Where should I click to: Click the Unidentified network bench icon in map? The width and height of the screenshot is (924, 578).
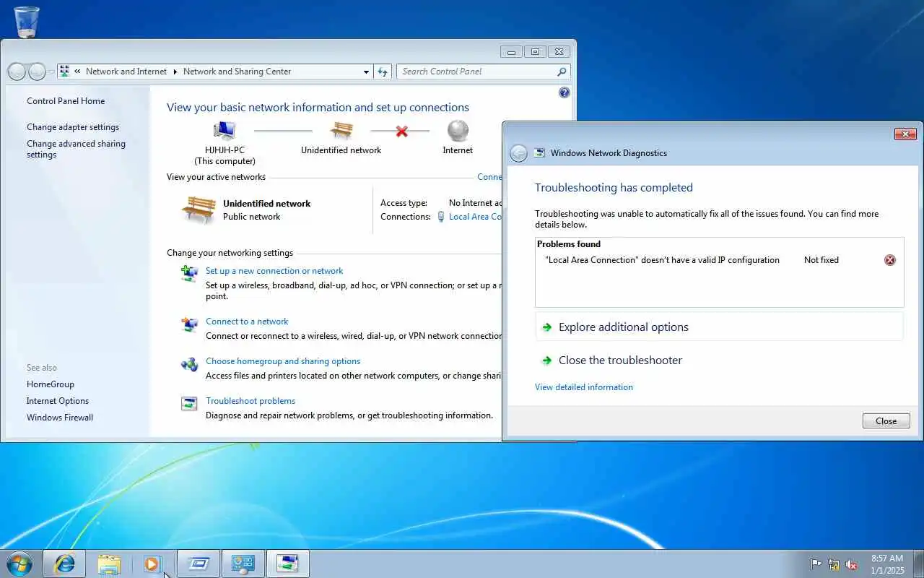341,131
